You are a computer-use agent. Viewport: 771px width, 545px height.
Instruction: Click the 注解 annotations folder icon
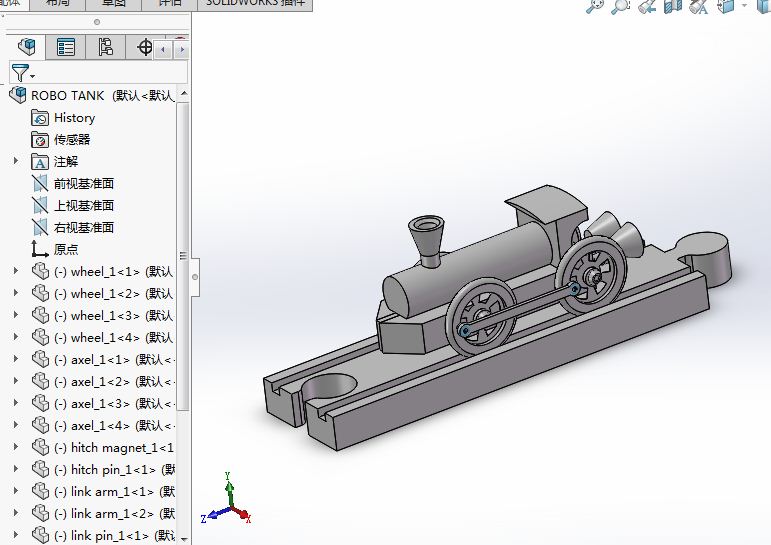point(40,162)
